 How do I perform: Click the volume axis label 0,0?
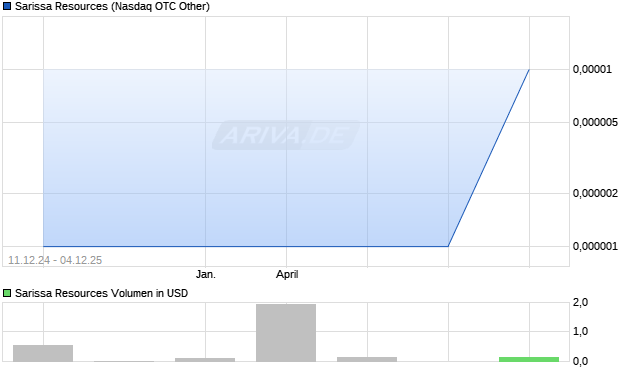pyautogui.click(x=580, y=361)
